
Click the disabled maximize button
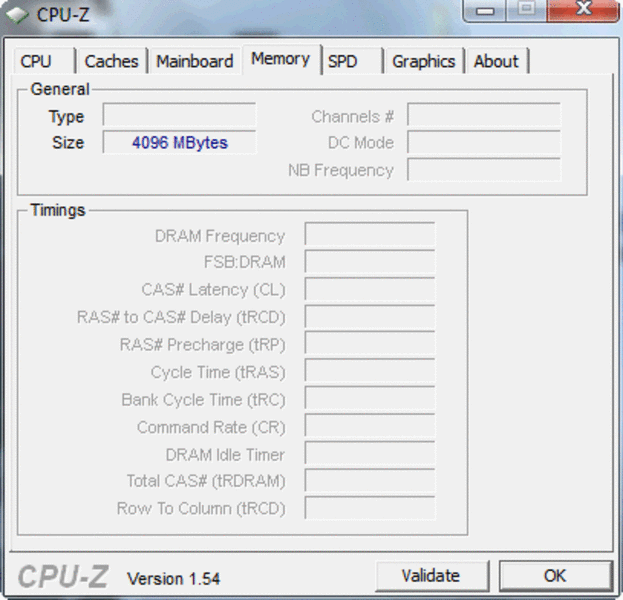(x=526, y=10)
